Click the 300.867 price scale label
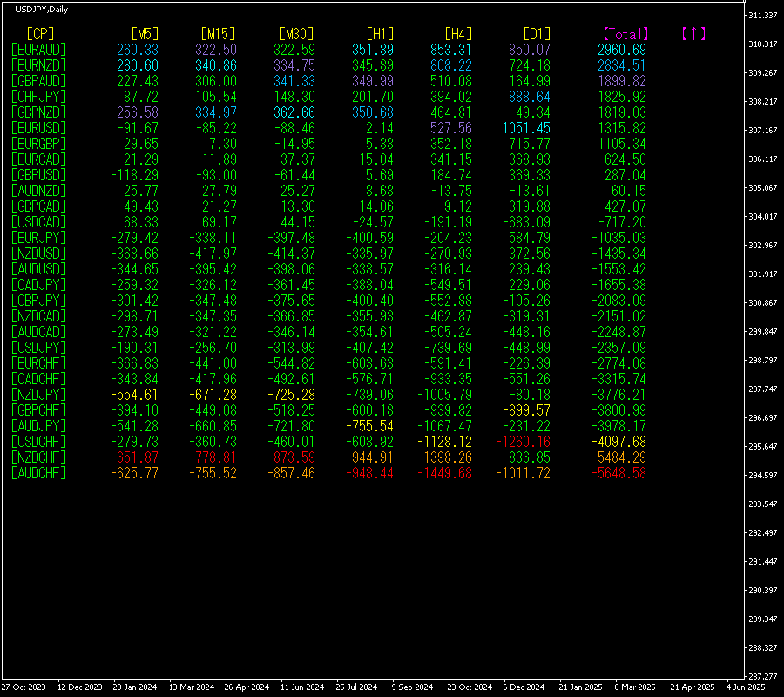 763,303
